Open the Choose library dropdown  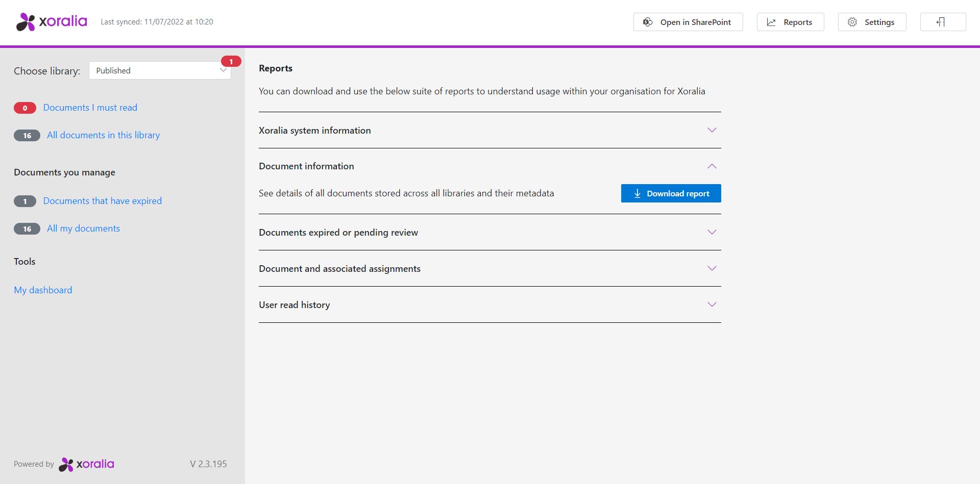[160, 70]
